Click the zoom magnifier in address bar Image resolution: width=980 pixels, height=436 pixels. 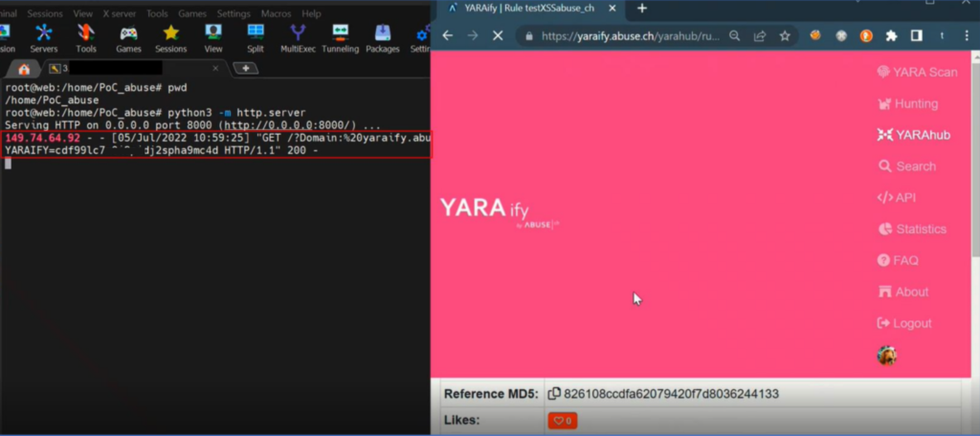coord(735,36)
